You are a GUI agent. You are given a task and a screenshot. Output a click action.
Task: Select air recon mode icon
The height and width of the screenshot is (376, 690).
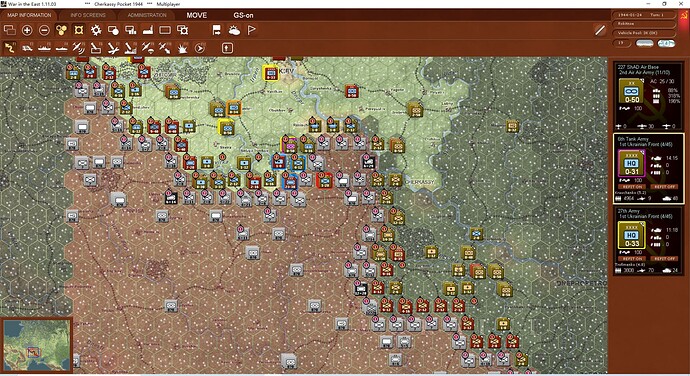tap(78, 48)
